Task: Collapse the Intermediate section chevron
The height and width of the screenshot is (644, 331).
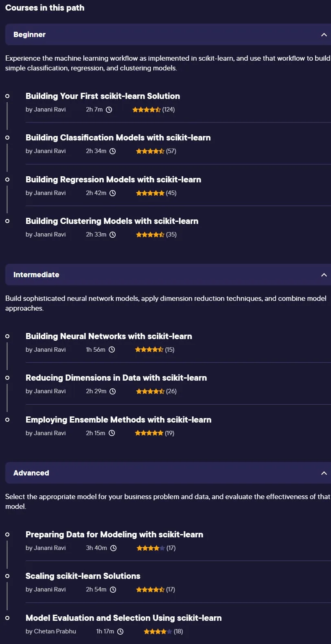Action: 324,275
